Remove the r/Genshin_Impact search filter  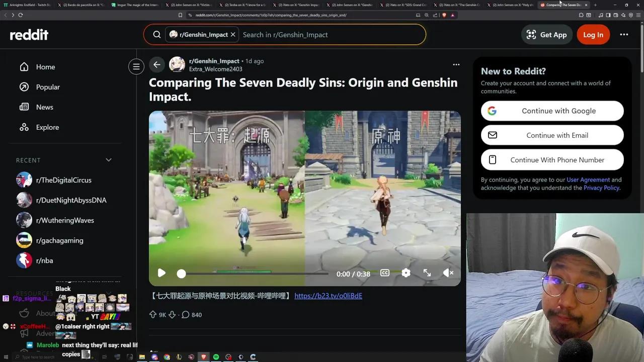[233, 35]
